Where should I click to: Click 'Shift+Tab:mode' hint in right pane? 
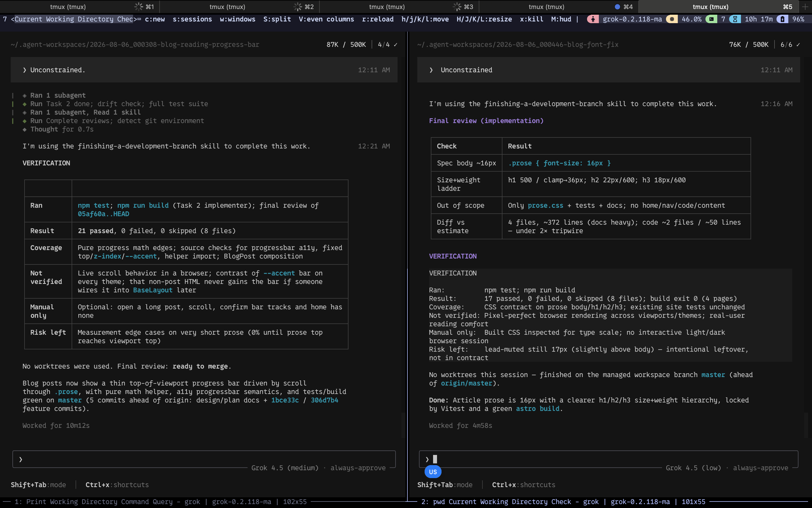tap(445, 485)
